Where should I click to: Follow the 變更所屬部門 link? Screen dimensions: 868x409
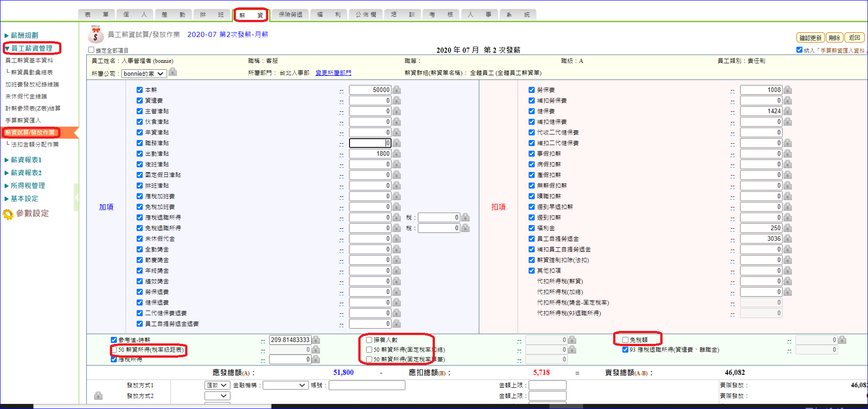[333, 73]
